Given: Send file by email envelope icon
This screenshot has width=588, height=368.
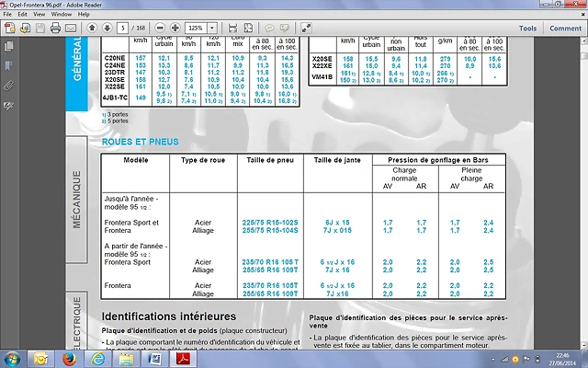Looking at the screenshot, I should coord(71,29).
